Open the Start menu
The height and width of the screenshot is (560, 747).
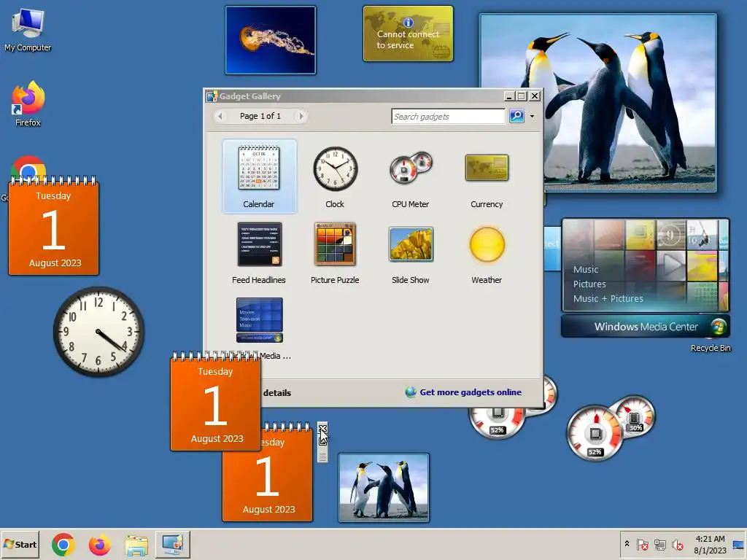coord(20,544)
